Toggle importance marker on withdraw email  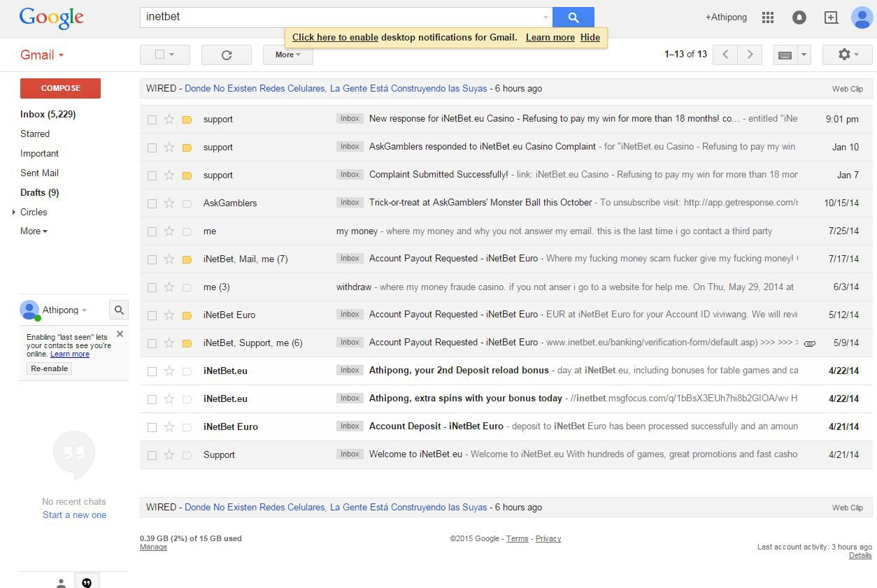[187, 287]
